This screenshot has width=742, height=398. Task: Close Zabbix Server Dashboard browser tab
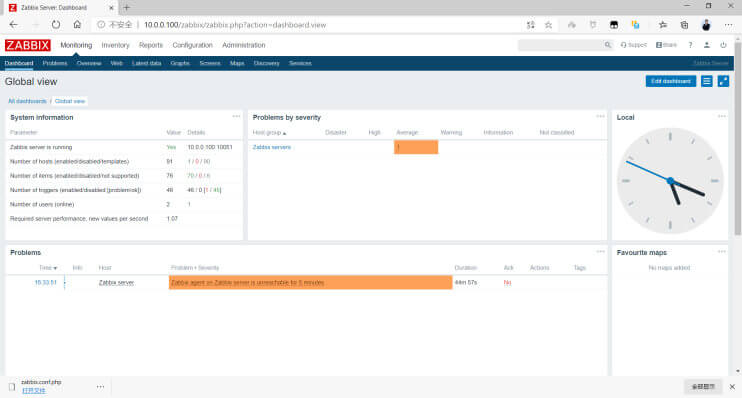pyautogui.click(x=111, y=8)
